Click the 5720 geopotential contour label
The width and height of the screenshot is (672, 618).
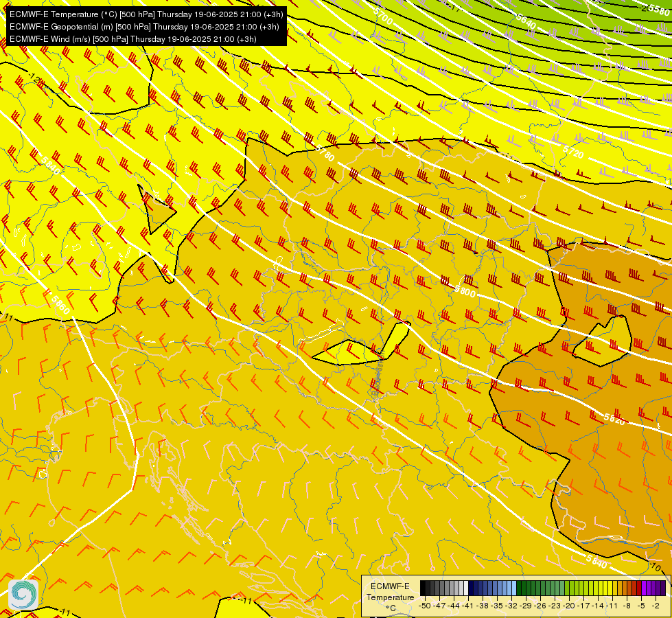(573, 151)
